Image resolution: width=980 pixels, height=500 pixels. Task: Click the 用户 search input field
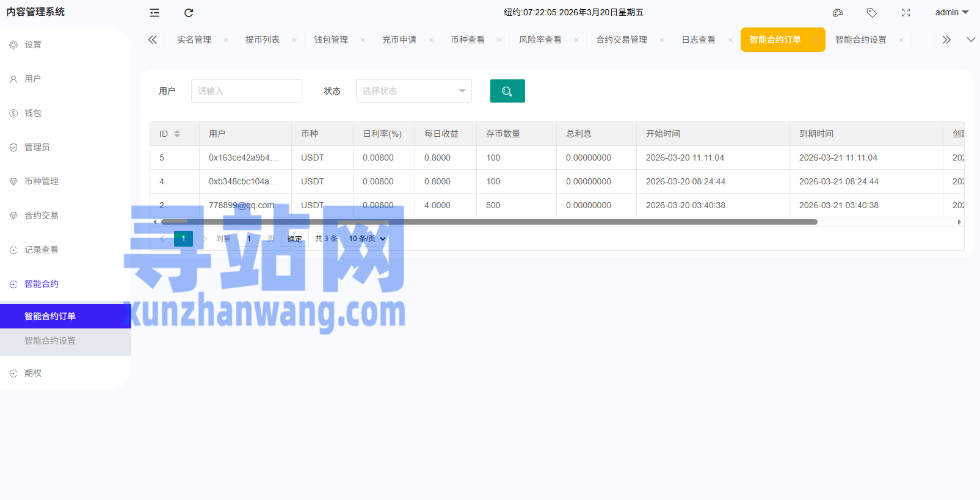246,91
